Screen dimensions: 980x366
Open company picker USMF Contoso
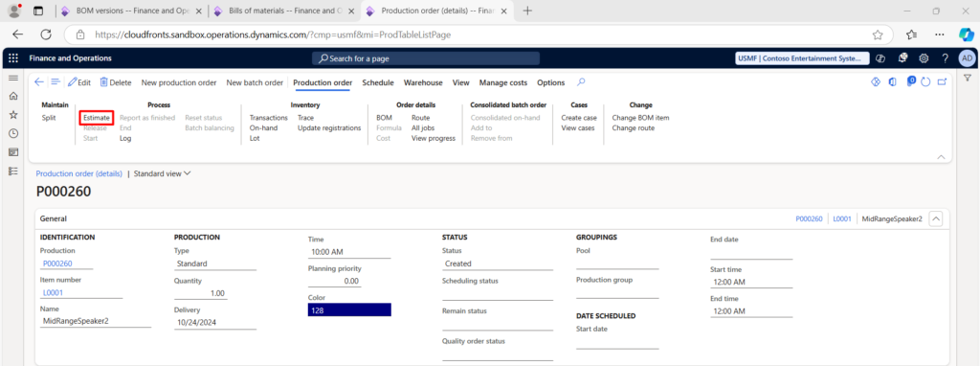(803, 58)
